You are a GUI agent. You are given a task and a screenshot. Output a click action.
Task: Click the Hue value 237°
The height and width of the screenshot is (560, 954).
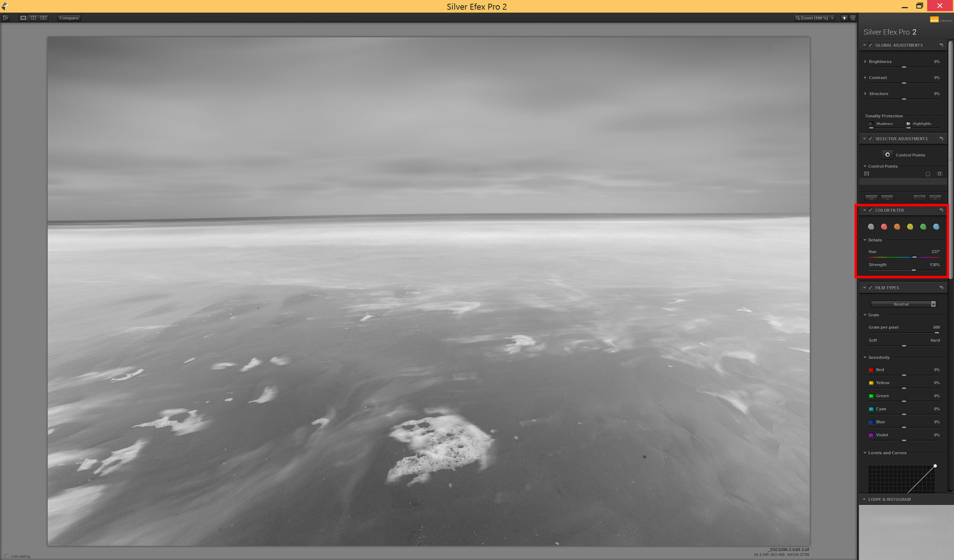click(x=936, y=252)
